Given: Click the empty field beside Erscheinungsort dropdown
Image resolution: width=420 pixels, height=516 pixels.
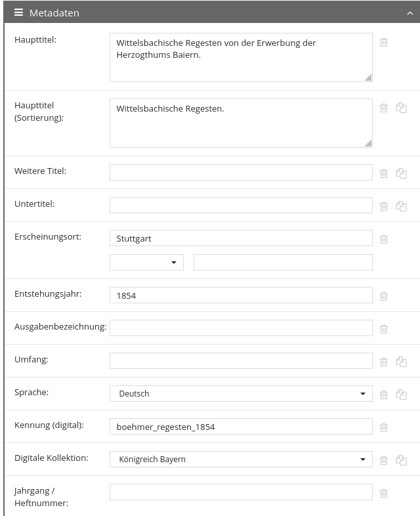Looking at the screenshot, I should tap(283, 263).
